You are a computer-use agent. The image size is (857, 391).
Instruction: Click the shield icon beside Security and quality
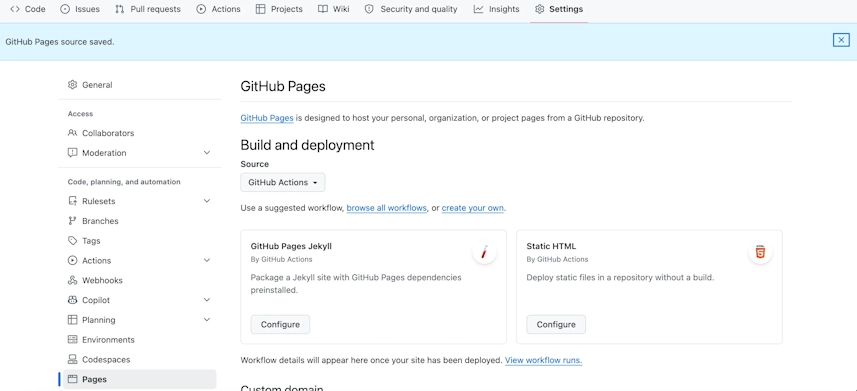click(x=369, y=9)
